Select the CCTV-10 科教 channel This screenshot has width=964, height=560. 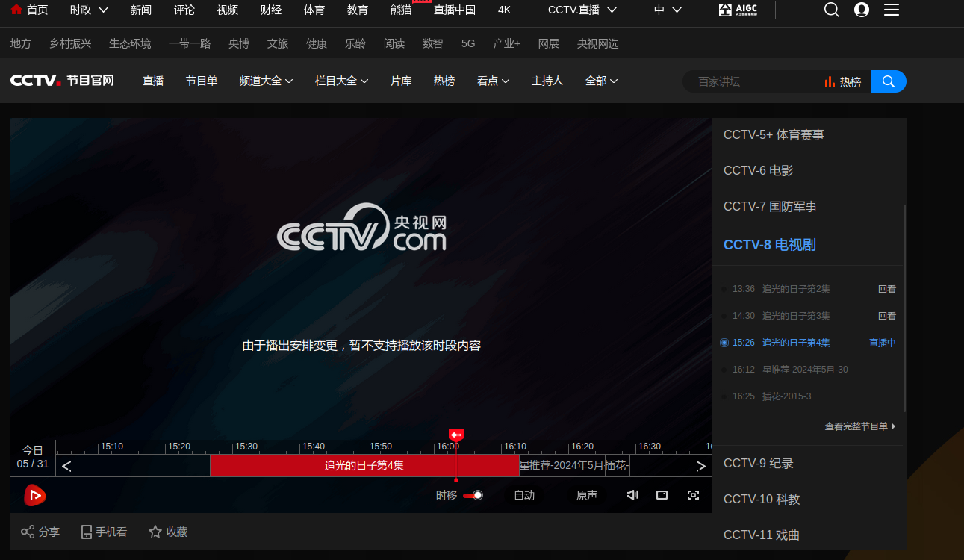(762, 499)
